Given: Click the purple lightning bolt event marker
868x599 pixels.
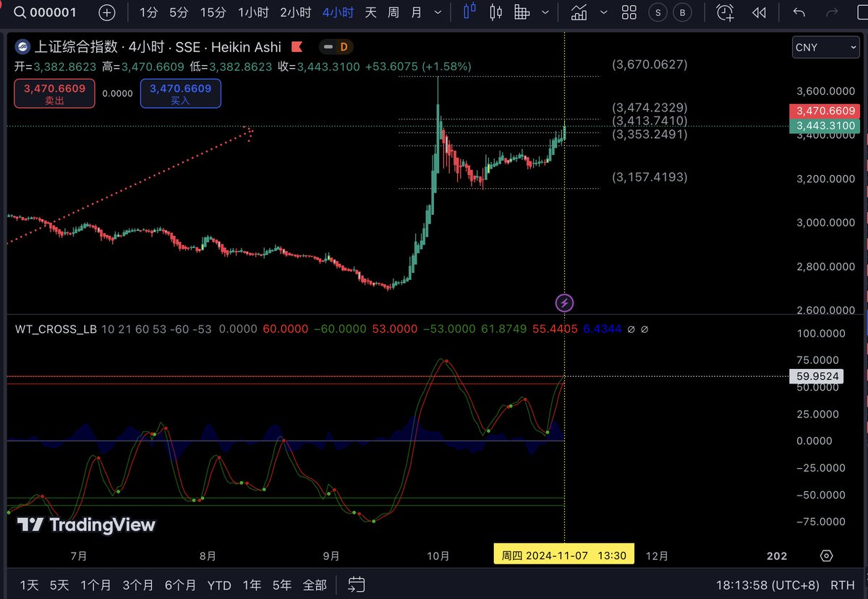Looking at the screenshot, I should pyautogui.click(x=565, y=302).
